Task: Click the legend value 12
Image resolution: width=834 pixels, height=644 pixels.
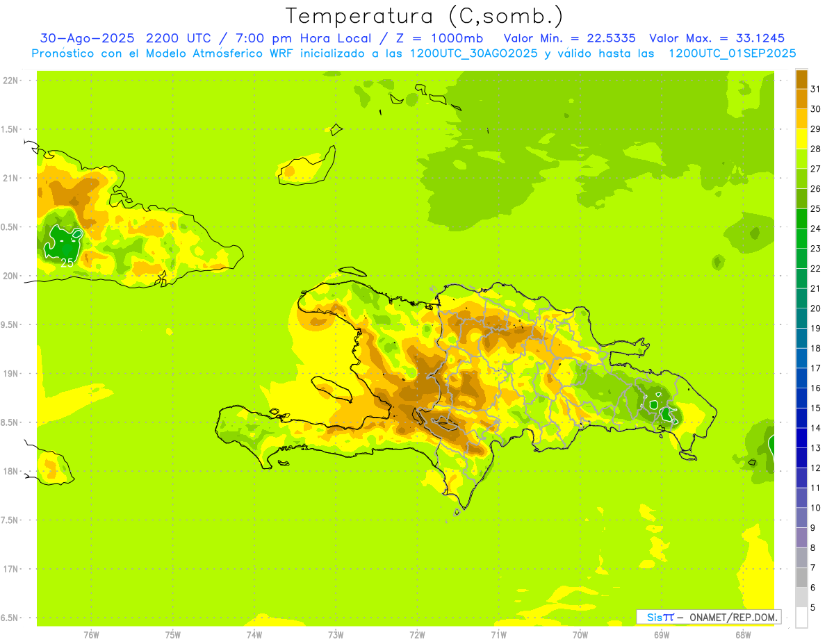Action: pyautogui.click(x=816, y=468)
